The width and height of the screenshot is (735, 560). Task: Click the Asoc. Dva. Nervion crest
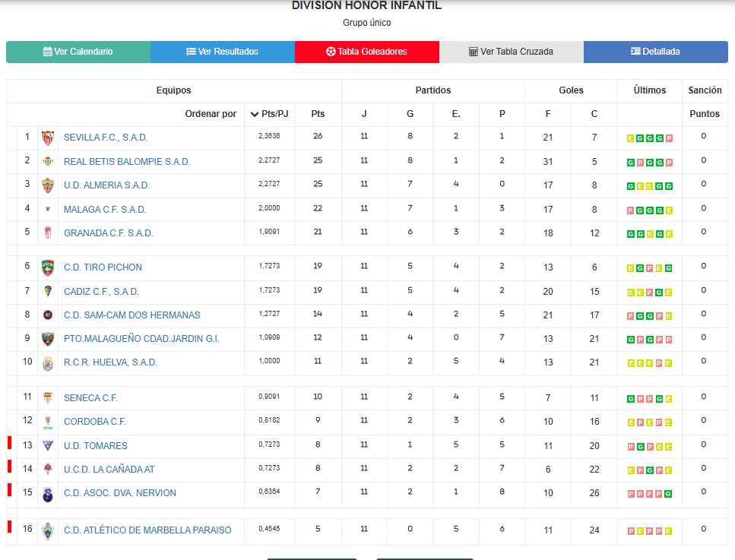[x=48, y=495]
